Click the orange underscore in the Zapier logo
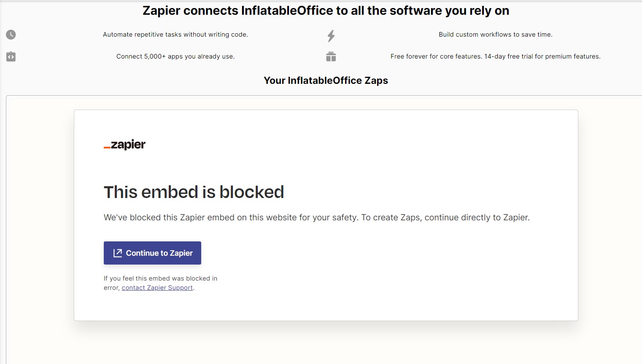The image size is (642, 364). (107, 147)
